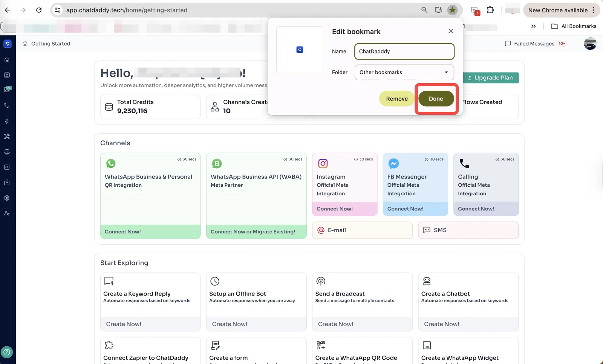This screenshot has width=603, height=364.
Task: Click the phone icon in left sidebar
Action: 7,106
